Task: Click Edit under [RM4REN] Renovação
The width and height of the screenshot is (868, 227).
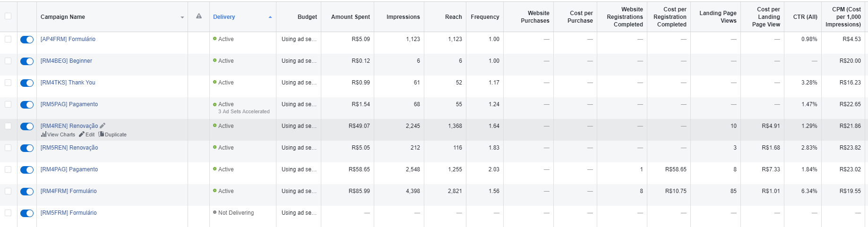Action: [x=87, y=135]
